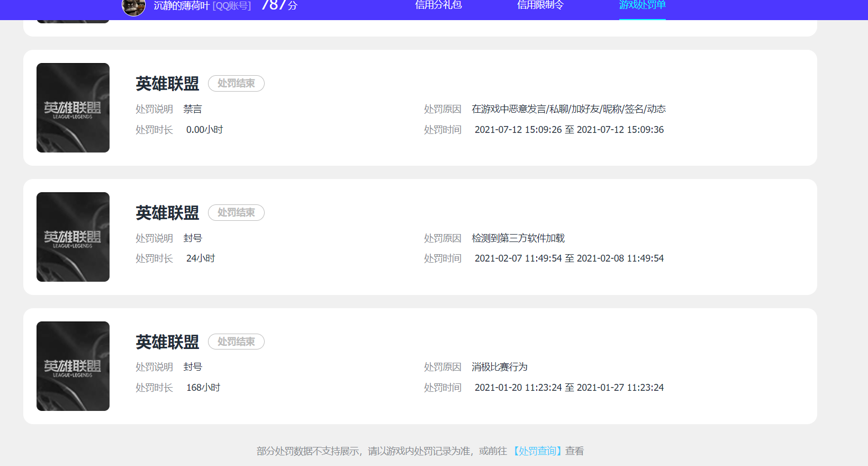Click the 168小时 duration value
Screen dimensions: 868x466
point(203,388)
